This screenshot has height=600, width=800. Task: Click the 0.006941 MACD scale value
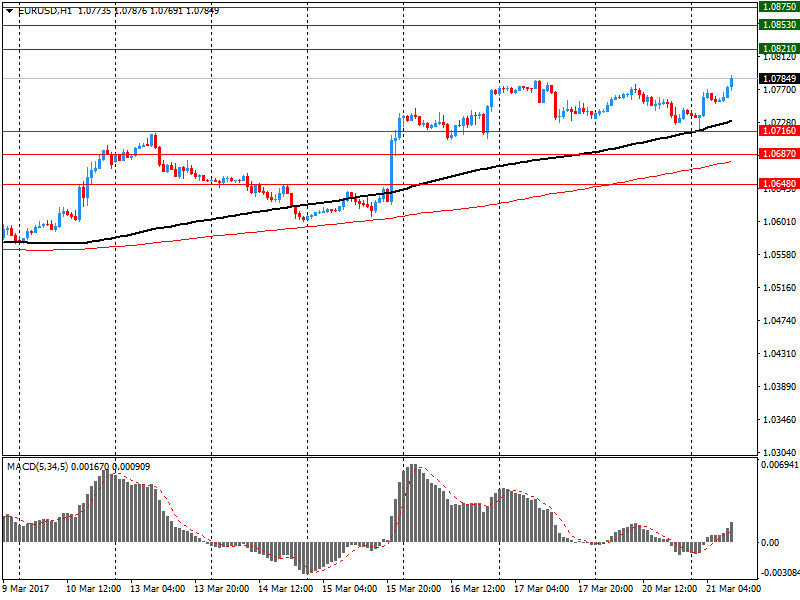click(779, 465)
